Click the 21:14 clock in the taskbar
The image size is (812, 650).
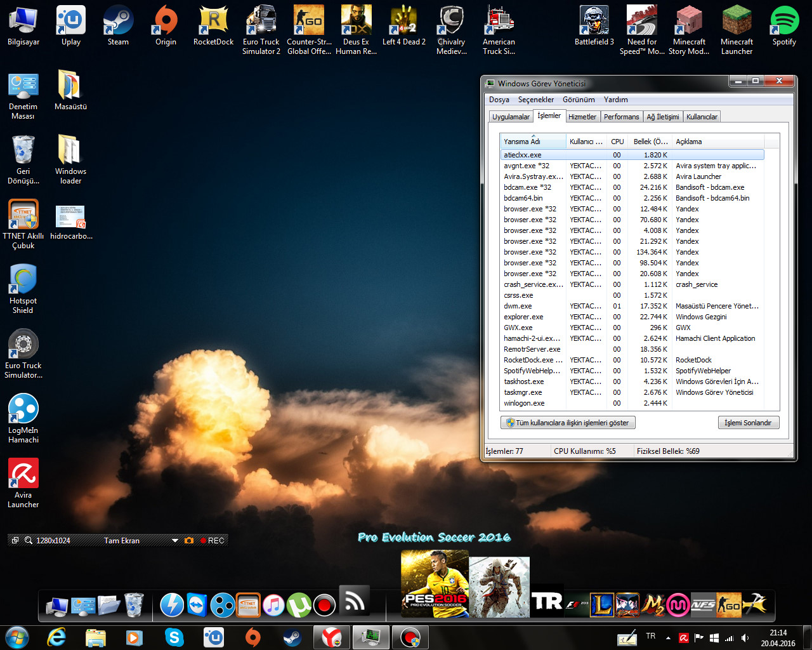[778, 633]
